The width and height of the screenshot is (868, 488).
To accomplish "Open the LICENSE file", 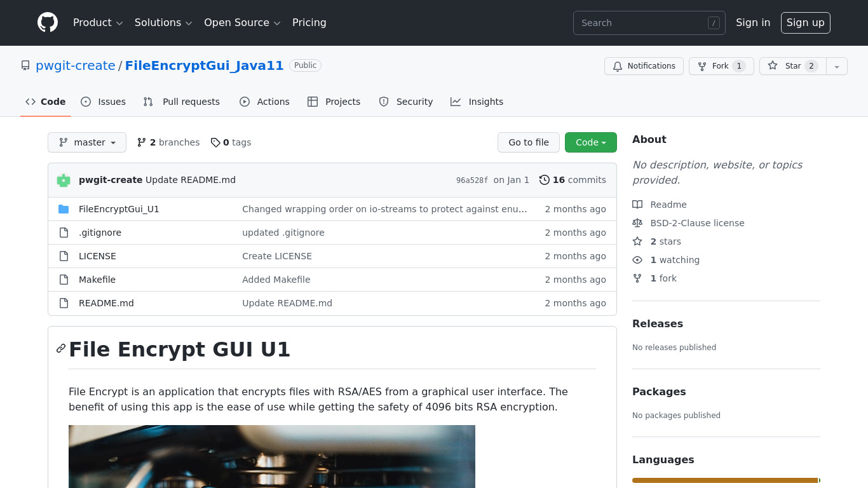I will (97, 256).
